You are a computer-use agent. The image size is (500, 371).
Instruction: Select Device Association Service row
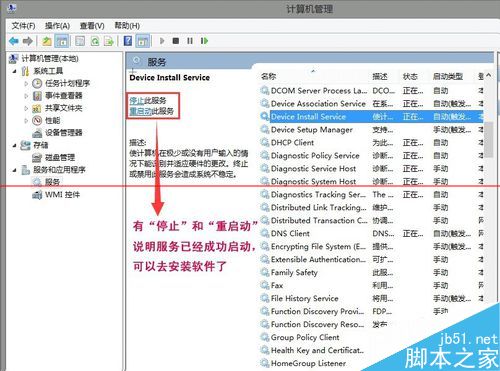372,104
